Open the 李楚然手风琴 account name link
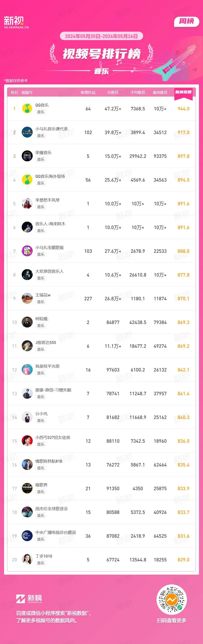 (48, 200)
